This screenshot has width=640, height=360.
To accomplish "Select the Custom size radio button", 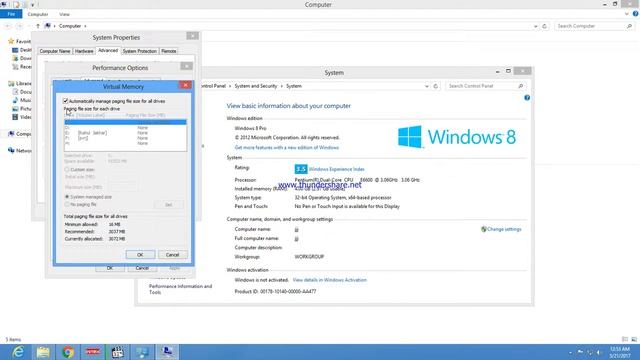I will point(67,169).
